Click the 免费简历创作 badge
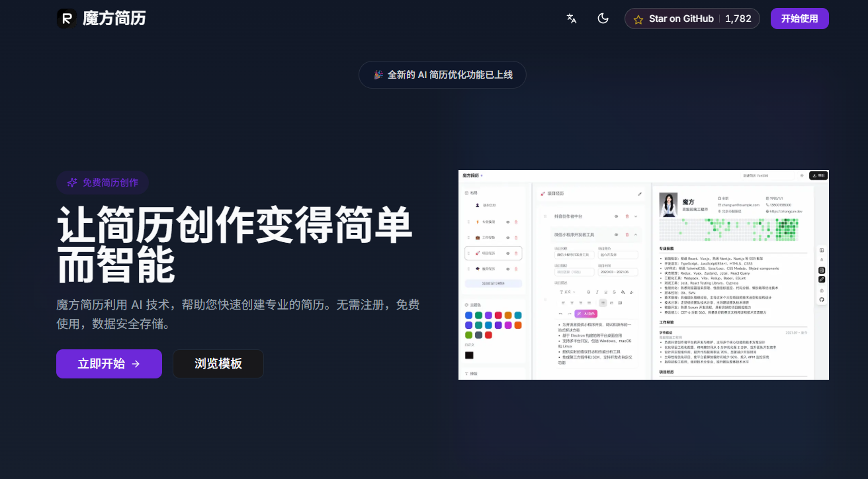This screenshot has height=479, width=868. (103, 183)
